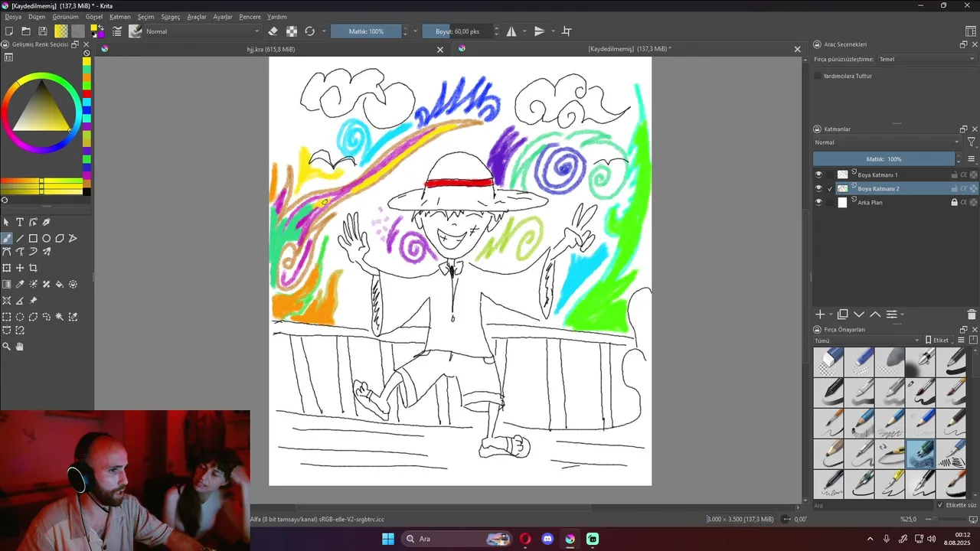This screenshot has height=551, width=980.
Task: Select the Line tool
Action: click(20, 238)
